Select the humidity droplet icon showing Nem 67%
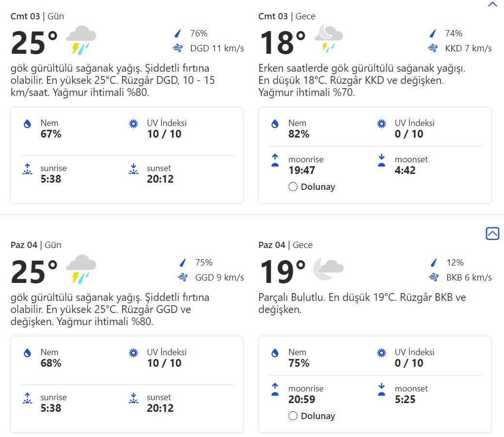The height and width of the screenshot is (437, 504). click(x=28, y=124)
